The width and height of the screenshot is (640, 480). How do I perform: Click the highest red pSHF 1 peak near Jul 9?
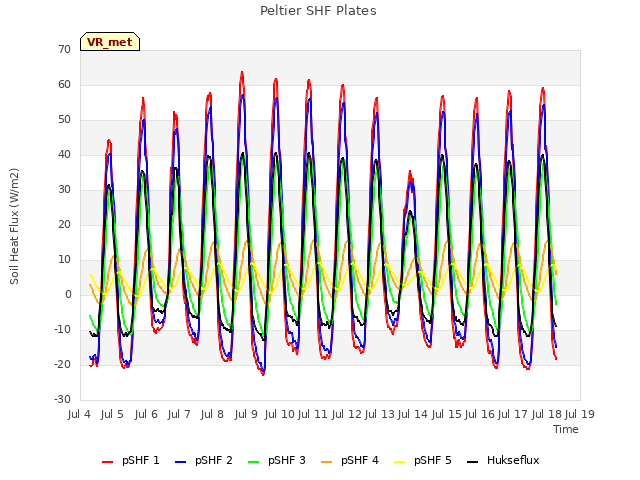[x=242, y=73]
